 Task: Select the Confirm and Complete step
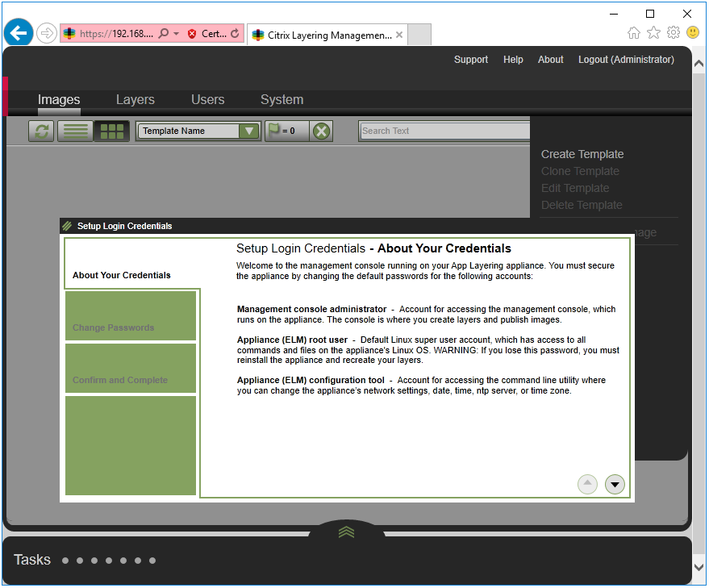pos(130,381)
